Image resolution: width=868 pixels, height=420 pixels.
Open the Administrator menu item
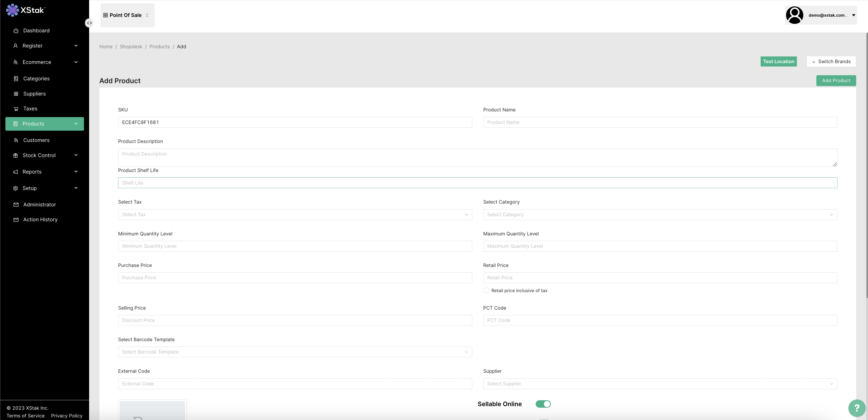click(x=40, y=204)
